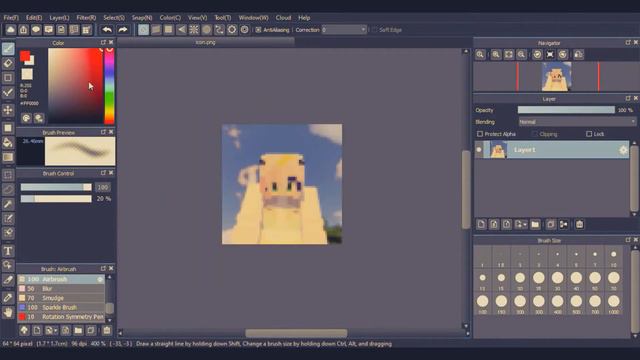This screenshot has width=640, height=360.
Task: Create a new layer in Layer panel
Action: tap(481, 224)
